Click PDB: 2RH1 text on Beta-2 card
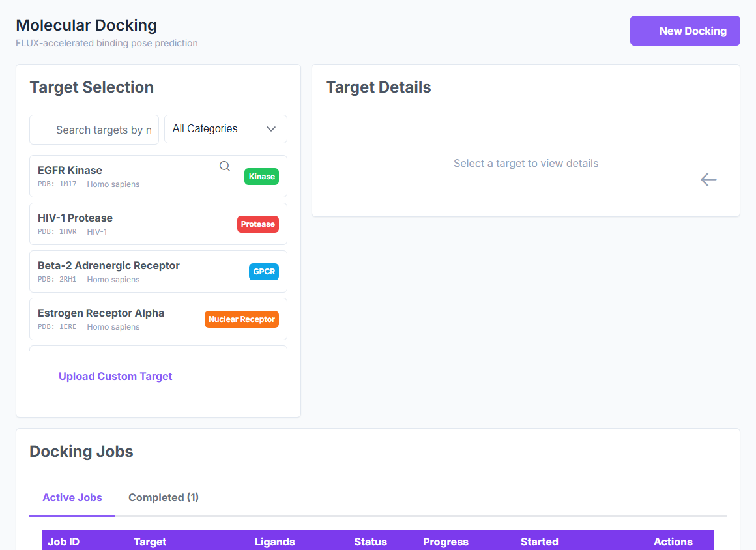Viewport: 756px width, 550px height. 57,279
